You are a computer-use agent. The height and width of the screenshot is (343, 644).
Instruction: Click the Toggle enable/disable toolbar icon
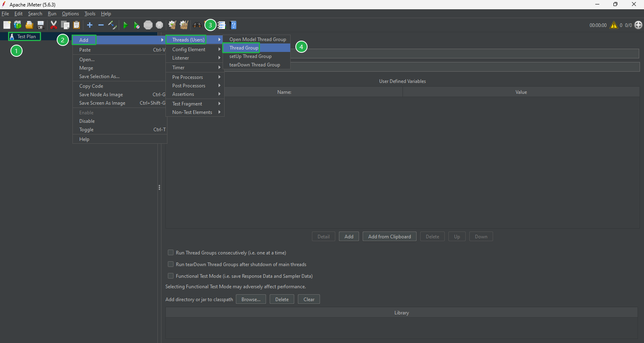point(112,25)
